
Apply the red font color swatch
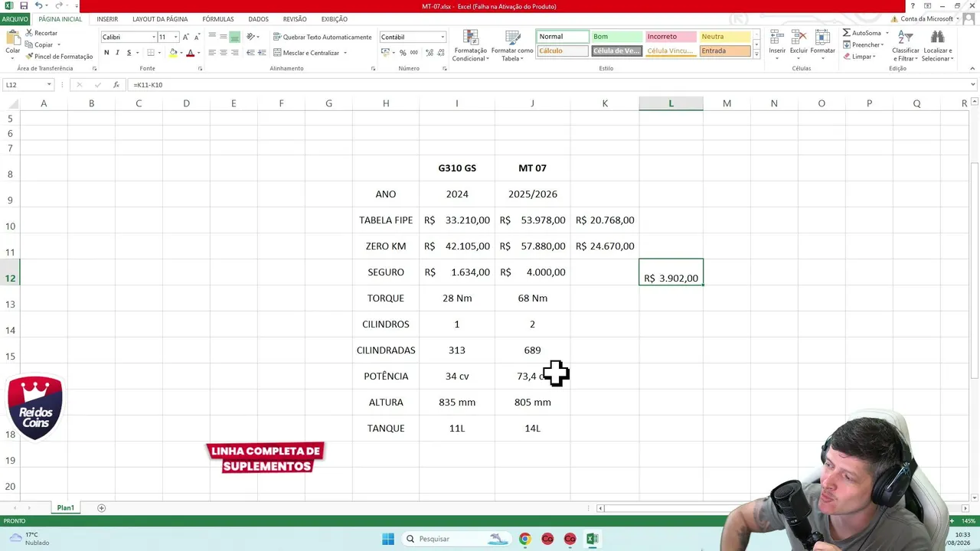[191, 53]
